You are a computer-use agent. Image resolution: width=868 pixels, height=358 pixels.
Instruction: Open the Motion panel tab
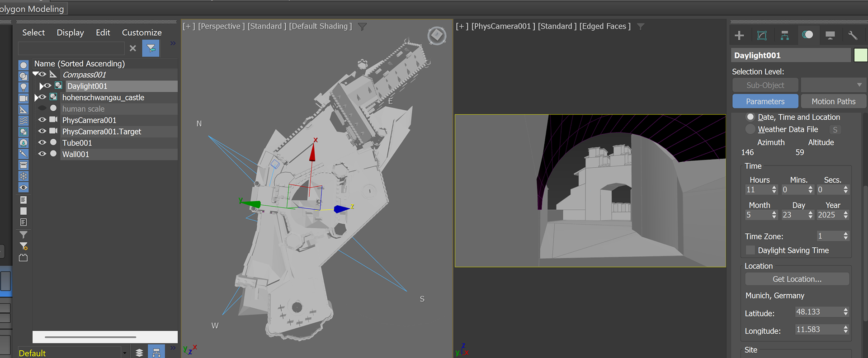[x=807, y=35]
